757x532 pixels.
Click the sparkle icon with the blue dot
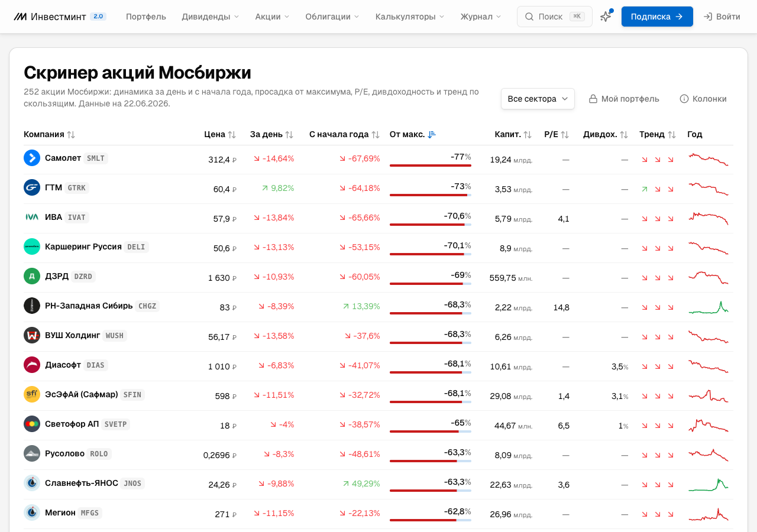606,17
